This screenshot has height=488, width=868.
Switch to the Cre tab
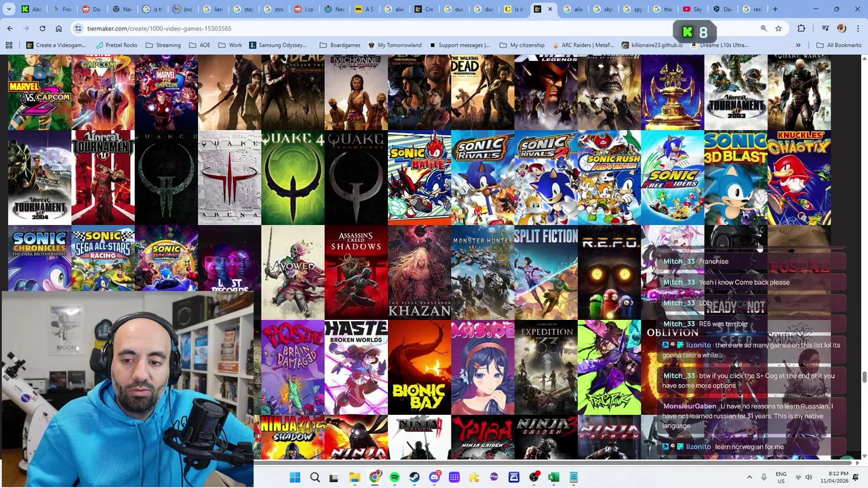424,9
